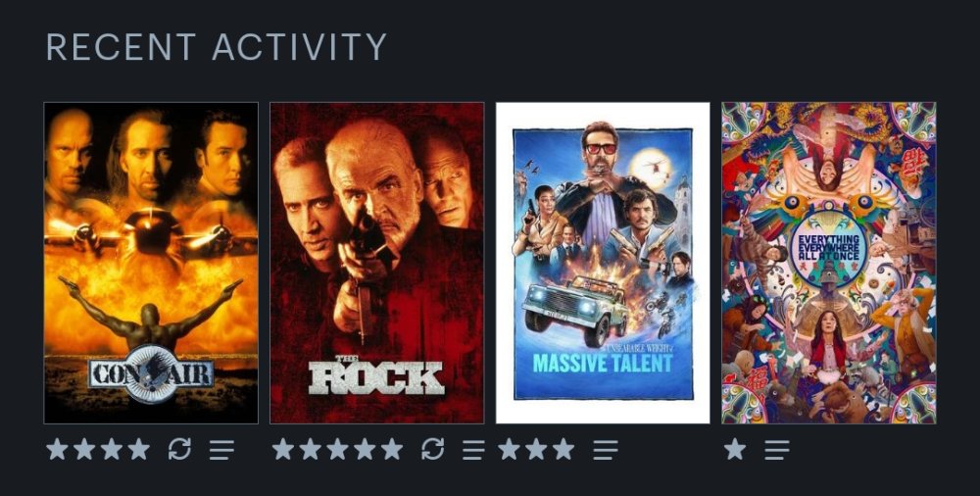Open the review icon under Everything Everywhere

[x=777, y=450]
